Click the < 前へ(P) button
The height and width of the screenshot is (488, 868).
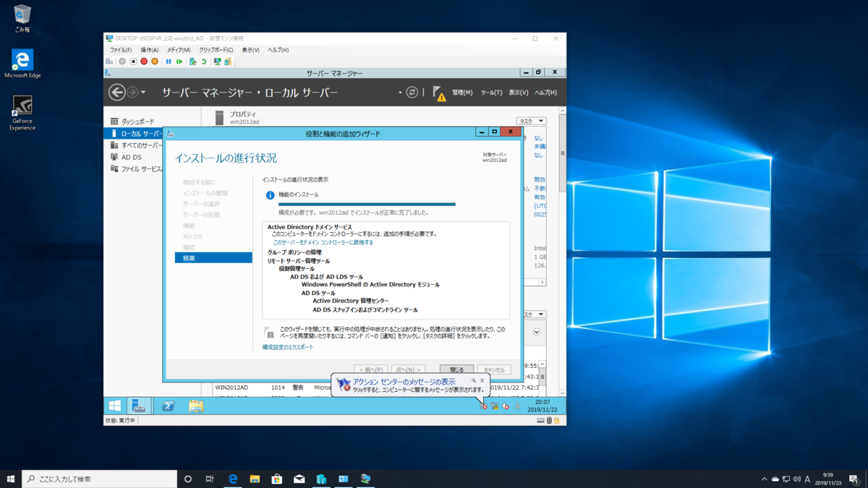(x=370, y=369)
